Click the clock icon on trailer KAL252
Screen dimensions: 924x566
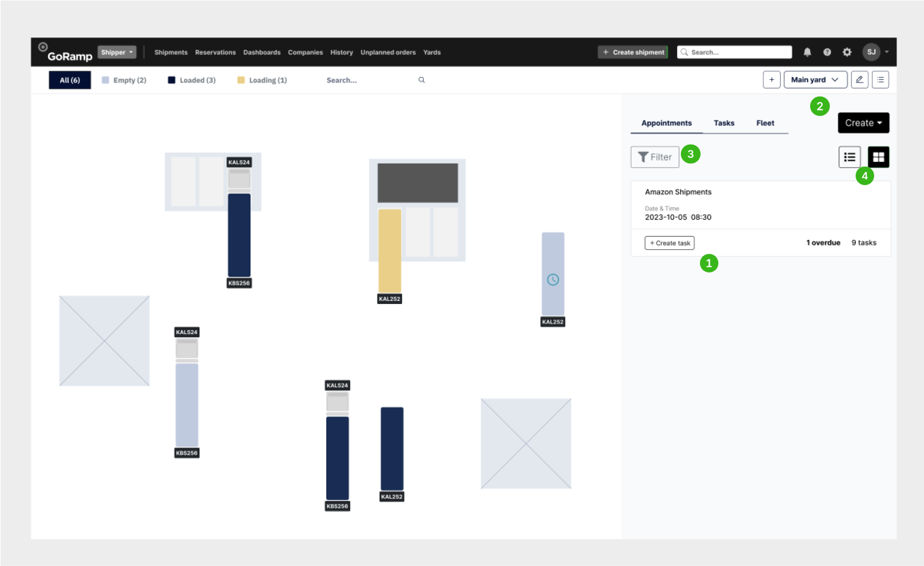[553, 280]
